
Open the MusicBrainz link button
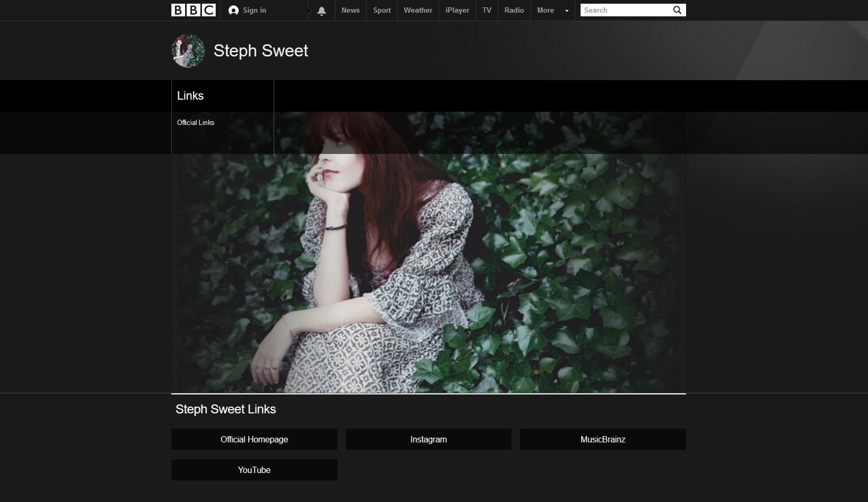pos(603,439)
